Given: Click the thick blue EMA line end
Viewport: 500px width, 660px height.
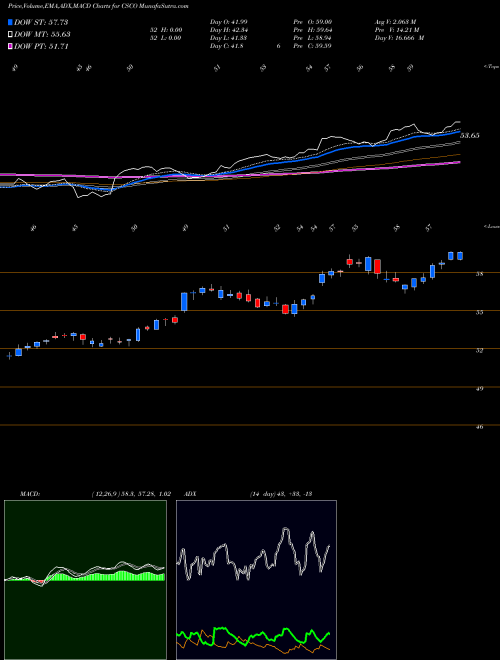Looking at the screenshot, I should (458, 132).
